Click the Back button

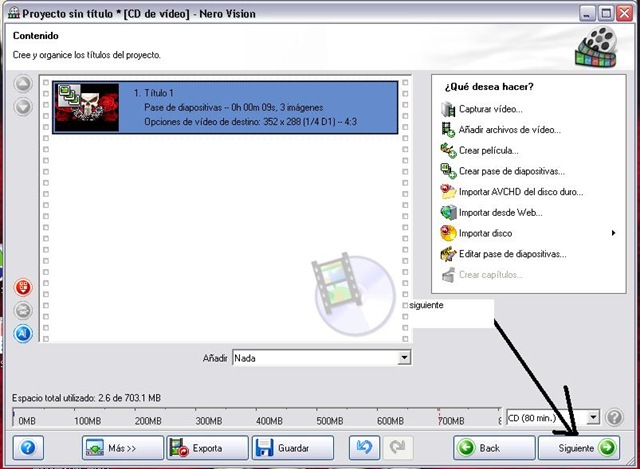pos(494,448)
